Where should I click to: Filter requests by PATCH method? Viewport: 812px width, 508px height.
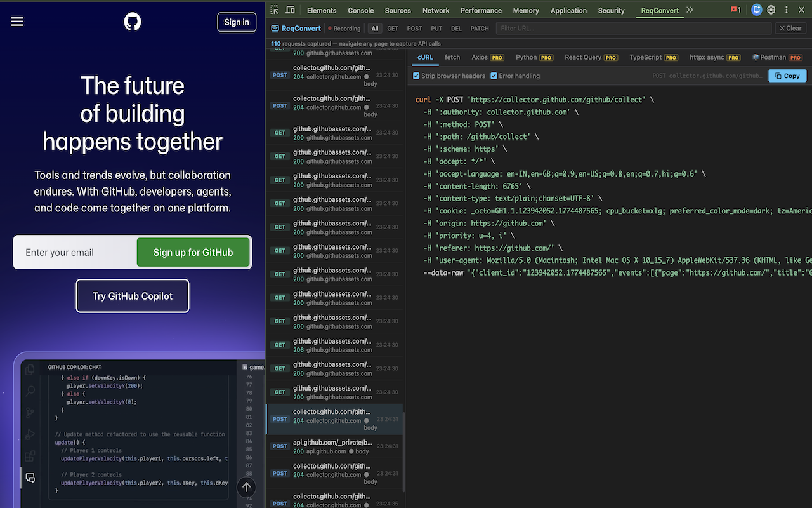pos(480,29)
